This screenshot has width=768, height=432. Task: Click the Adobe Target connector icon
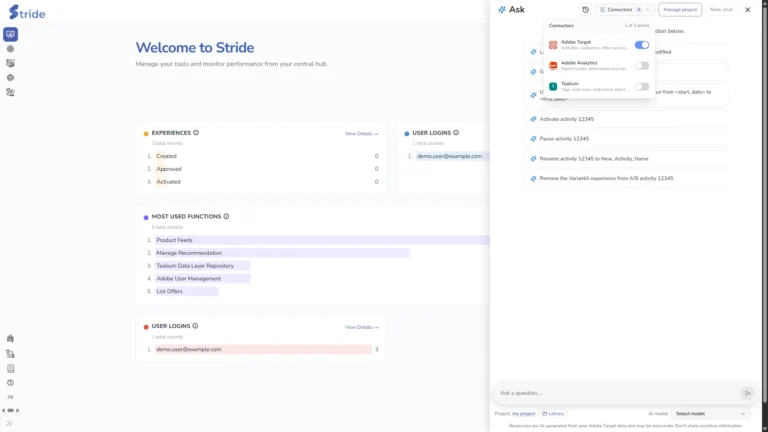point(553,45)
